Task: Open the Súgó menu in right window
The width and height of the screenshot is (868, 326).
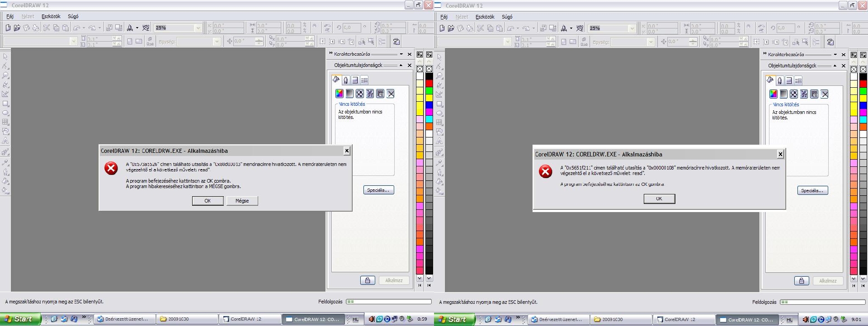Action: point(507,17)
